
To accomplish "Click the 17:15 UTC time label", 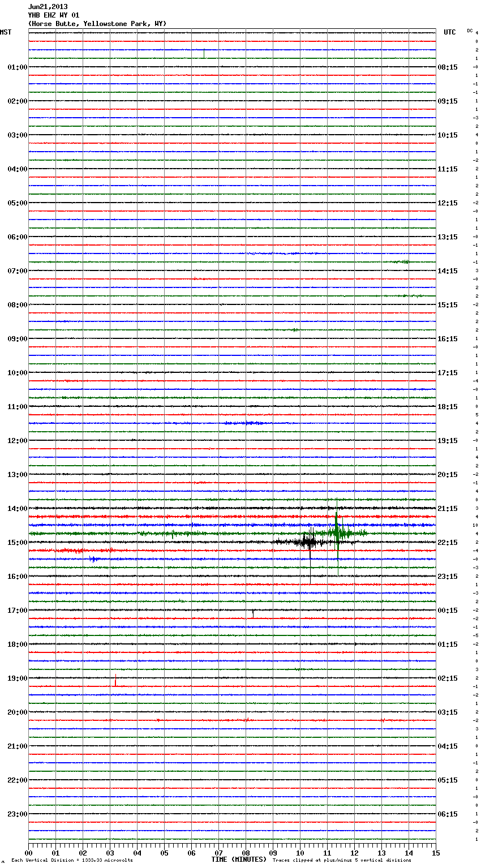I will 448,373.
